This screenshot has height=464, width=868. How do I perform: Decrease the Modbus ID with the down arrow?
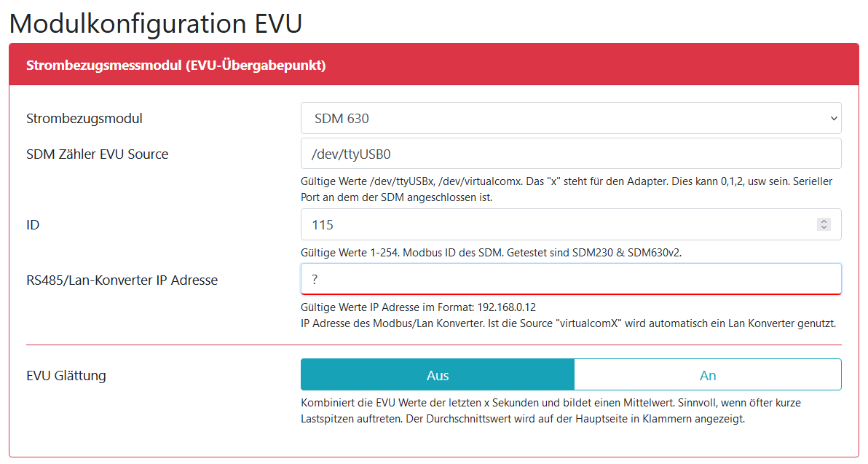824,228
